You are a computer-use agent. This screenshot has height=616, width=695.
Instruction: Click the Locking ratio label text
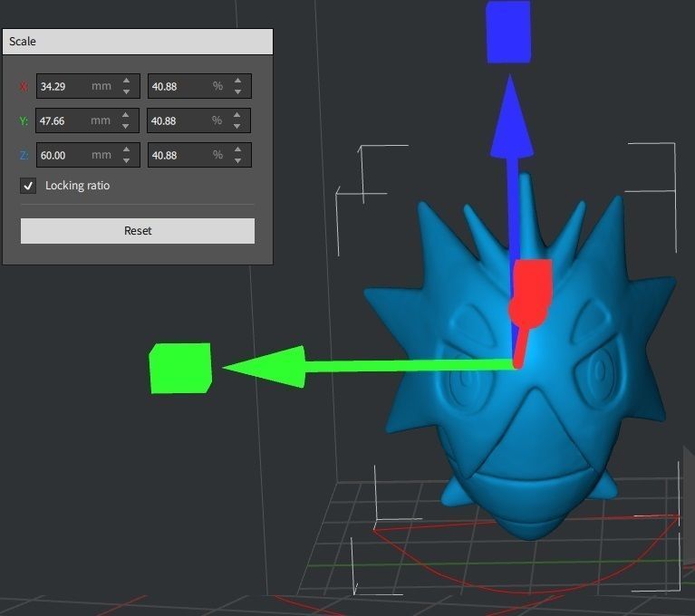point(78,186)
